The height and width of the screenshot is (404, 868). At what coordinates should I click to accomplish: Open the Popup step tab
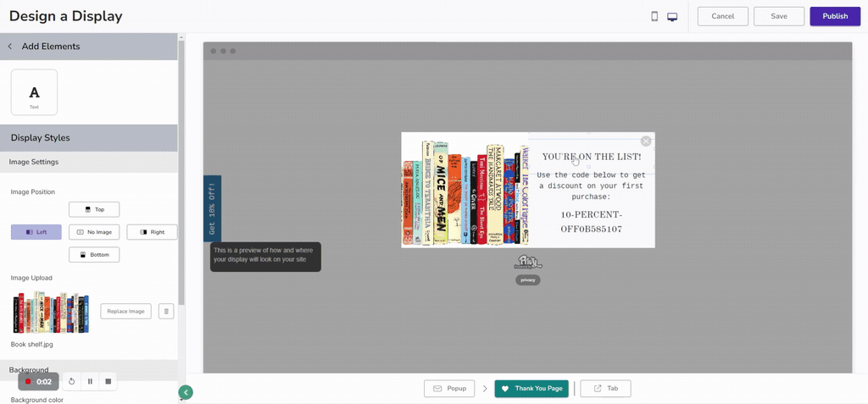(449, 389)
